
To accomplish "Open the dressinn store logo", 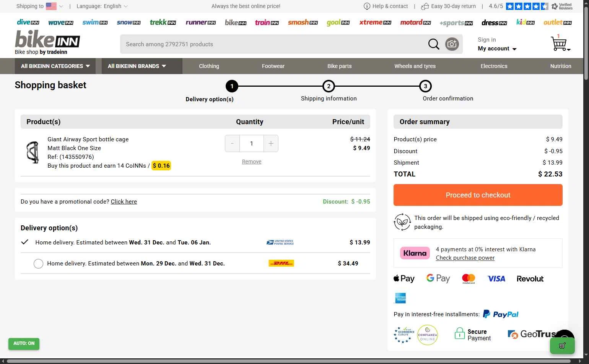I will 495,23.
